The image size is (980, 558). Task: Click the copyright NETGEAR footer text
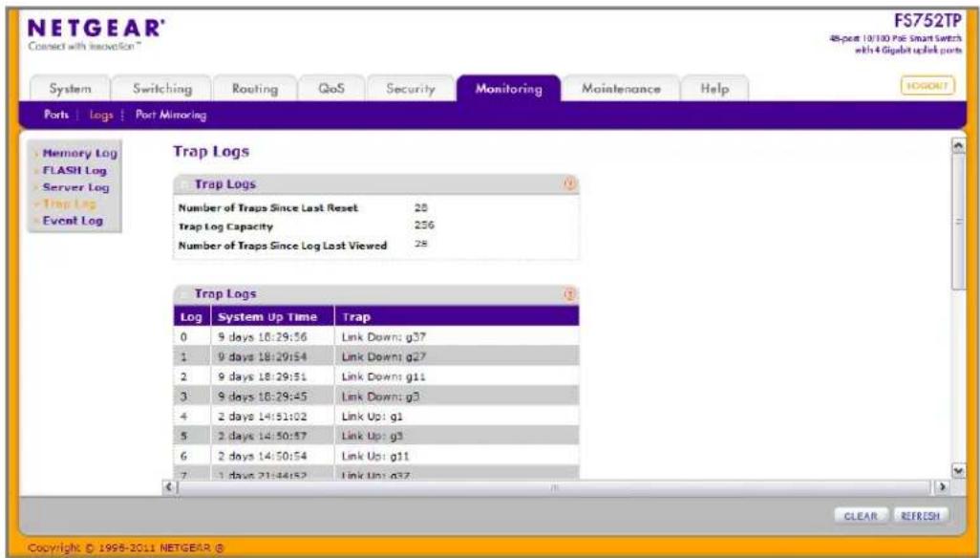[126, 548]
